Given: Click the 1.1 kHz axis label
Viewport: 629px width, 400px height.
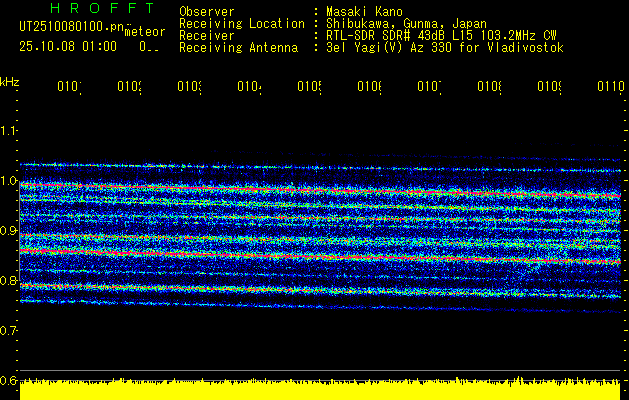Looking at the screenshot, I should [8, 130].
